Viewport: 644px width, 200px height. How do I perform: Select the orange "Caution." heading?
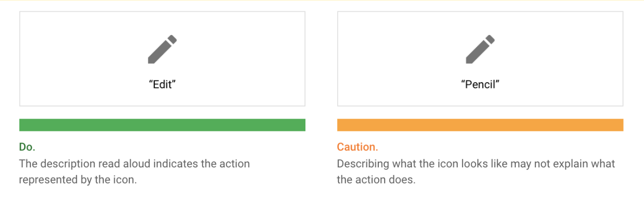[358, 147]
